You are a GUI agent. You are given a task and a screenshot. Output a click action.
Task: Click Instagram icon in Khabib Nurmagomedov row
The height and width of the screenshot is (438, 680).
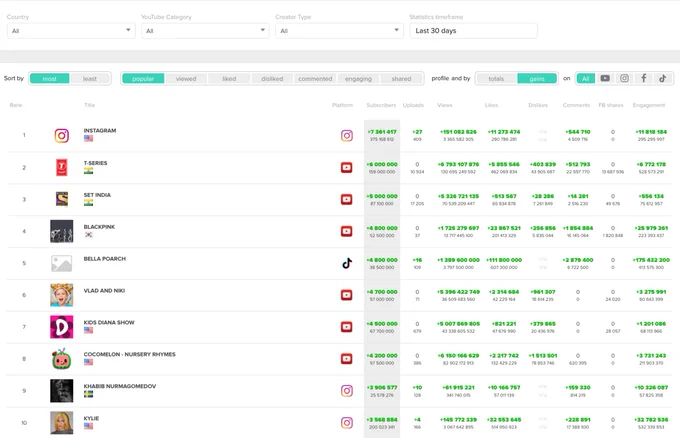[x=347, y=391]
